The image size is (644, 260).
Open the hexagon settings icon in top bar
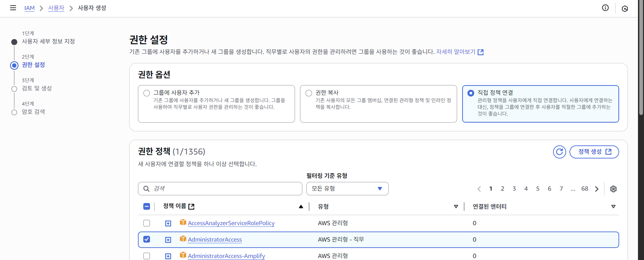[625, 8]
